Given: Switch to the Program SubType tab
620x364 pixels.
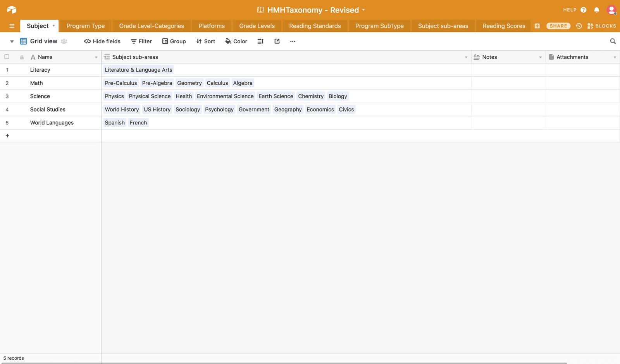Looking at the screenshot, I should pos(379,26).
